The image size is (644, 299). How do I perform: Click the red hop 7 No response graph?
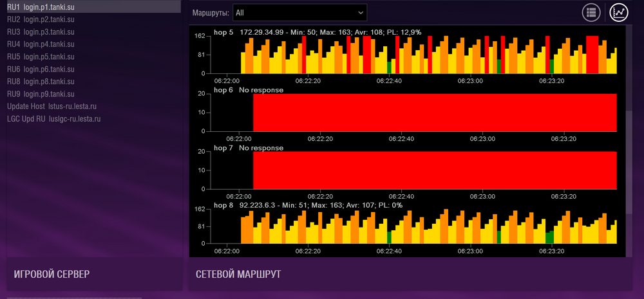coord(435,170)
